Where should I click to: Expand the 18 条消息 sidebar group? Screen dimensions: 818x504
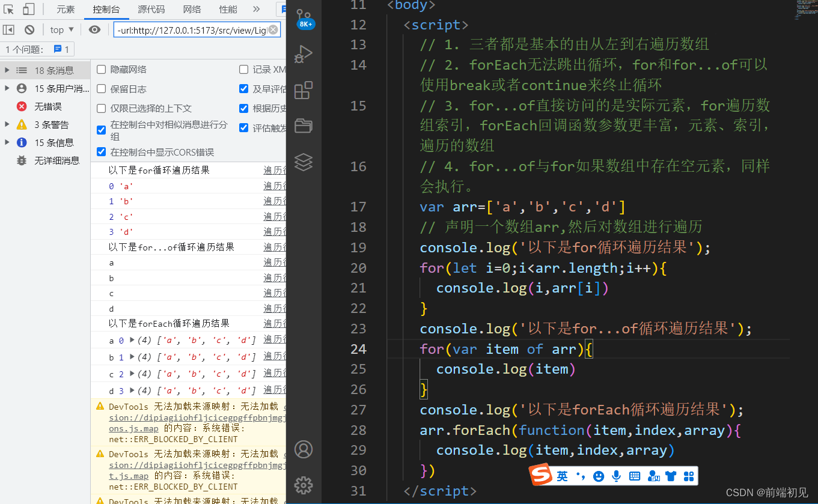(7, 70)
